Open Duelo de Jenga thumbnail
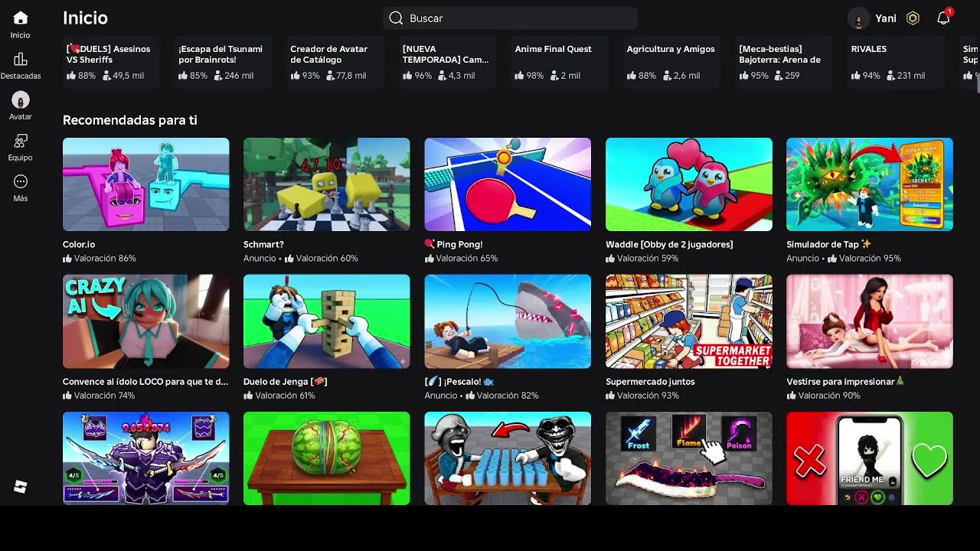 point(327,321)
